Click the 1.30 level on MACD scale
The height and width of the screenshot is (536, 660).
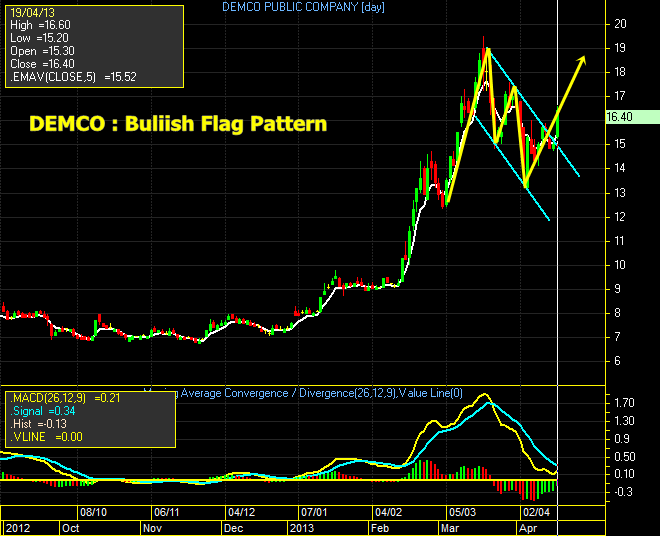point(624,421)
